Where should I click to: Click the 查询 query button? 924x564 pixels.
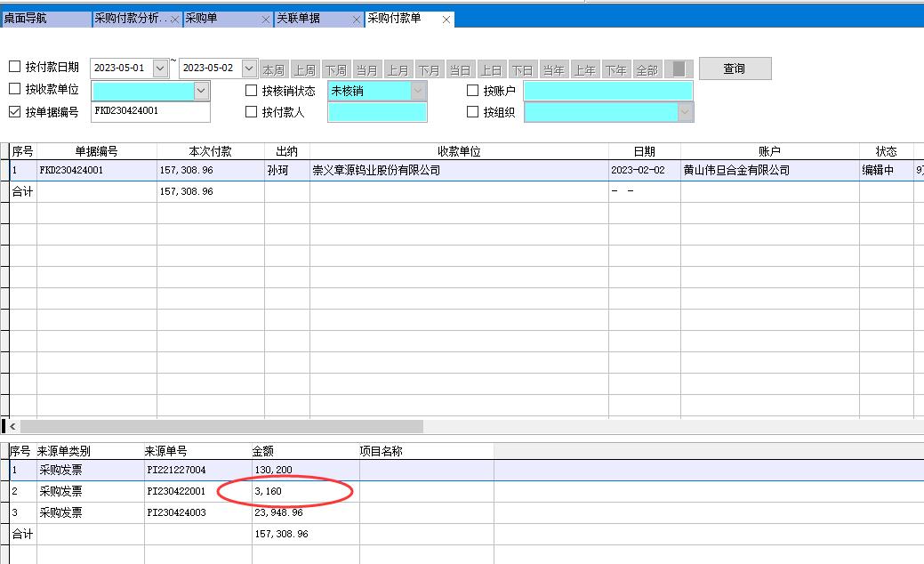735,68
